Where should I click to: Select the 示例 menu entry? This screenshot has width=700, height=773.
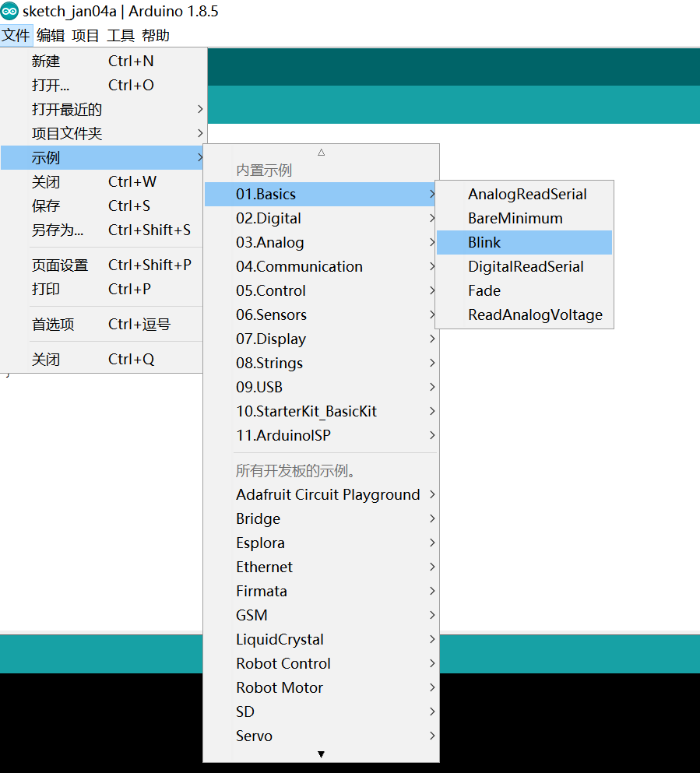click(102, 158)
